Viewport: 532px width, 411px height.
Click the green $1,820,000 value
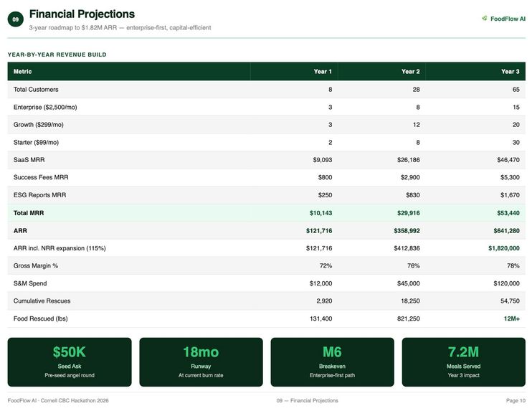(504, 248)
